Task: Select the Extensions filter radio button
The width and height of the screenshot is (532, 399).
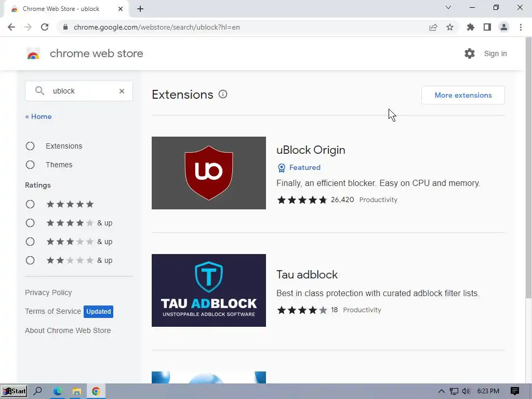Action: tap(30, 146)
